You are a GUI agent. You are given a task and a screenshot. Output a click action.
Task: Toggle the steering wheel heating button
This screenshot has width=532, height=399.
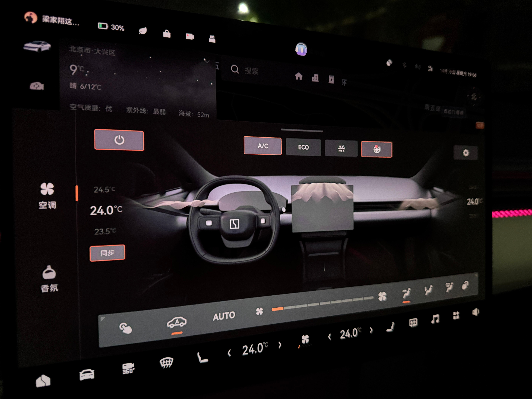point(377,149)
